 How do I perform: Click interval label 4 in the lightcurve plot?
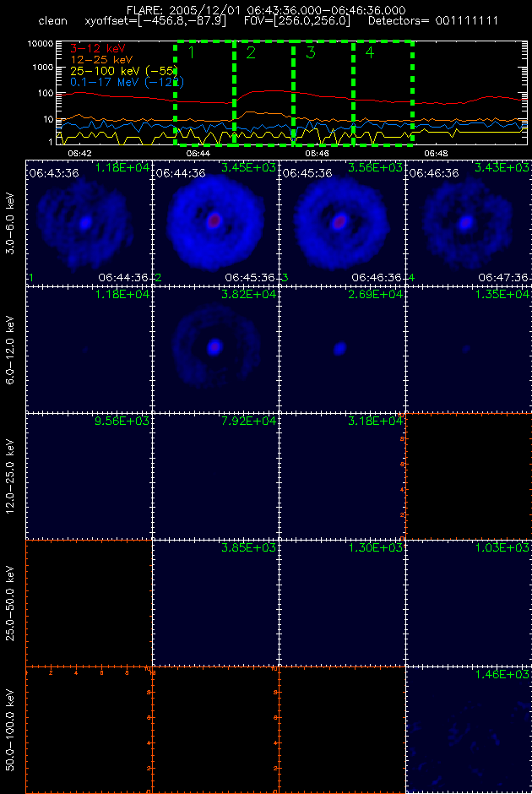[x=371, y=52]
